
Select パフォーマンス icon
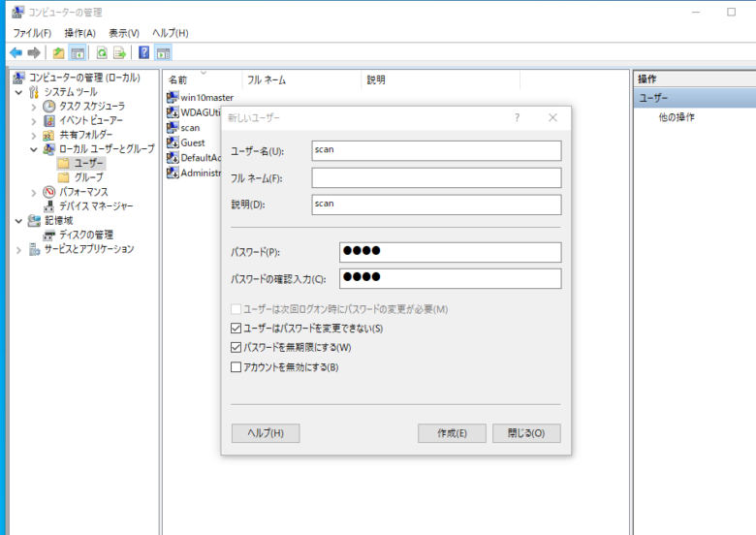[x=49, y=192]
